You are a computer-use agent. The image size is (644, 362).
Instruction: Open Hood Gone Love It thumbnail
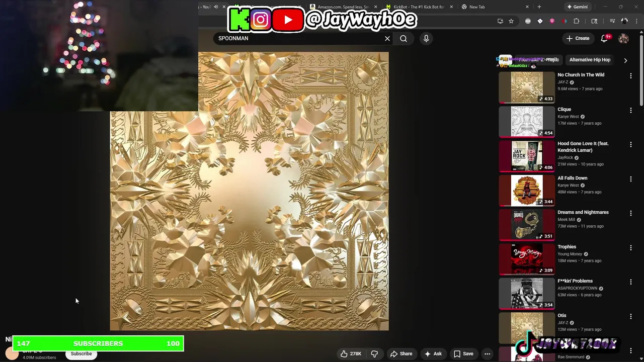point(527,156)
